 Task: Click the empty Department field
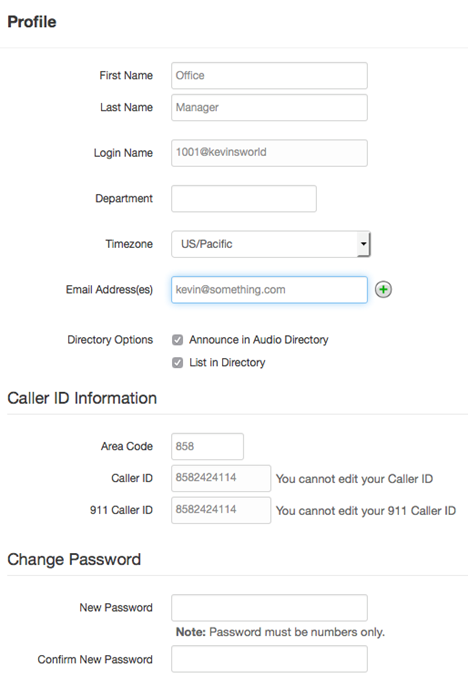pyautogui.click(x=244, y=198)
